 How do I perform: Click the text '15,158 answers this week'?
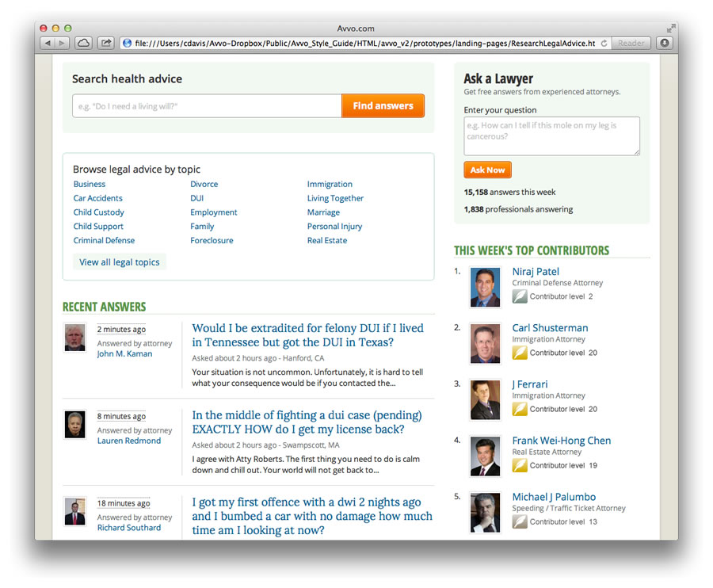(x=509, y=193)
